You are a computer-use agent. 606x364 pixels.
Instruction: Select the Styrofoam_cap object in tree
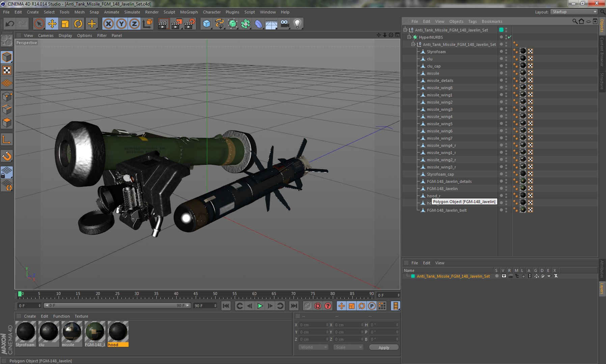pos(440,174)
